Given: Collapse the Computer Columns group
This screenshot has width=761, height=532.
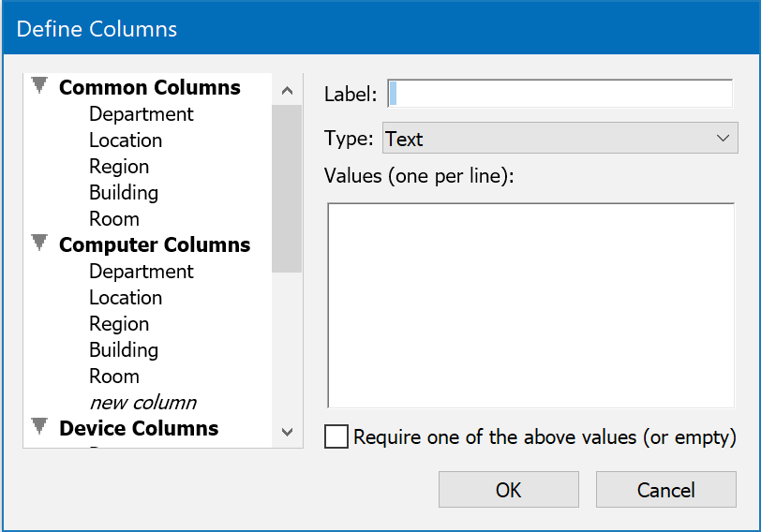Looking at the screenshot, I should coord(39,243).
